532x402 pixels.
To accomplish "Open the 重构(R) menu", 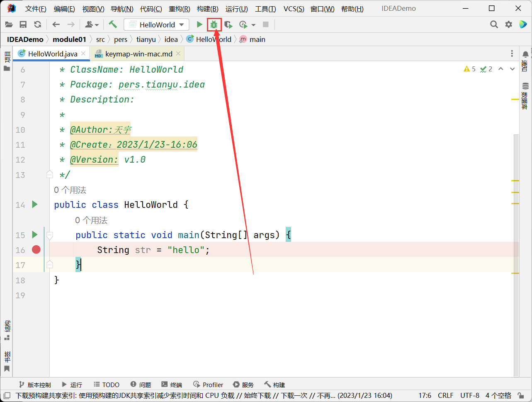I will pyautogui.click(x=179, y=9).
